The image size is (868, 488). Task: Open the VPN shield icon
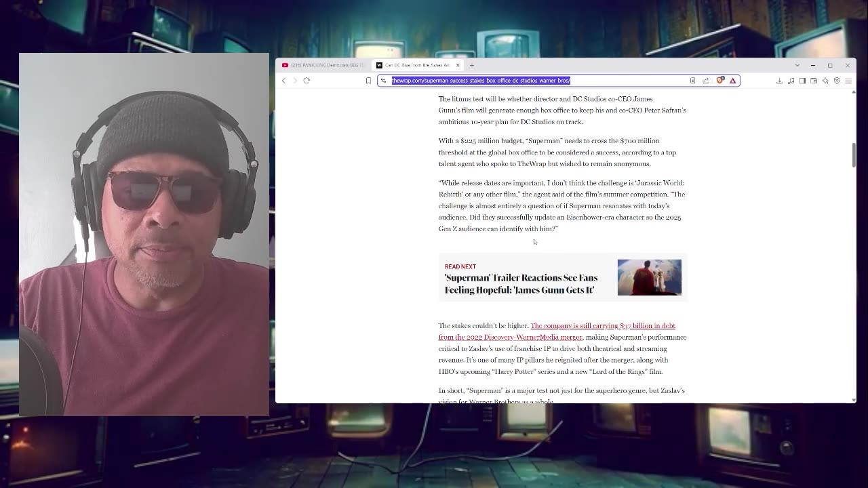point(837,81)
